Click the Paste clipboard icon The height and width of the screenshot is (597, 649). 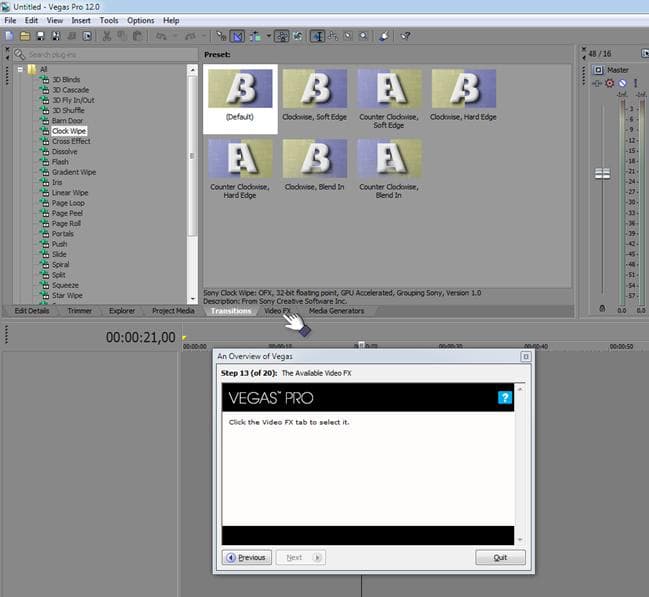pos(137,36)
